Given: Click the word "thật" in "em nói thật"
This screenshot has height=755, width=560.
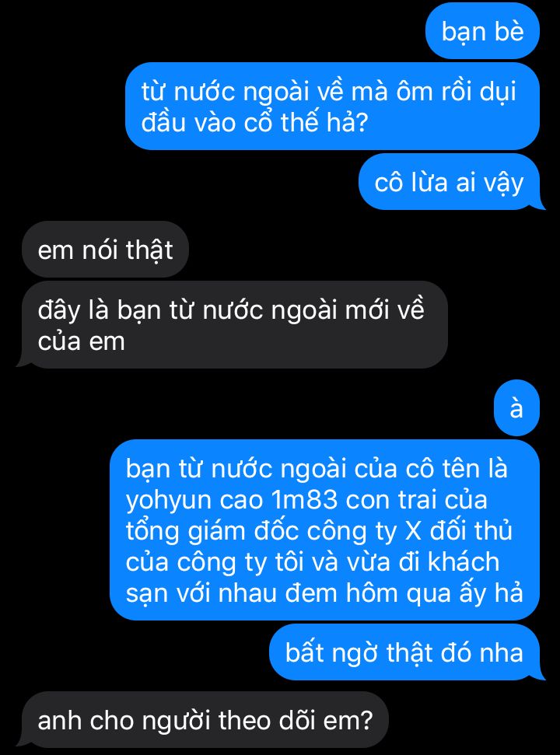Looking at the screenshot, I should [149, 250].
